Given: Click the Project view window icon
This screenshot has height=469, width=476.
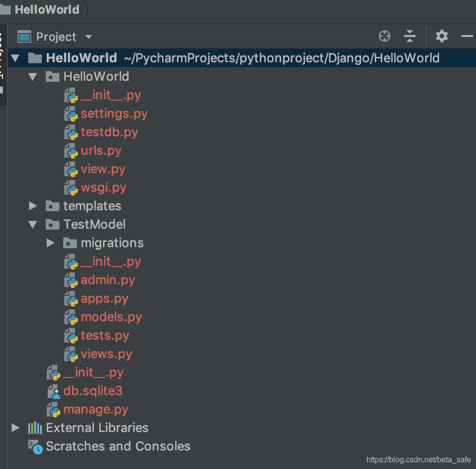Looking at the screenshot, I should point(24,36).
